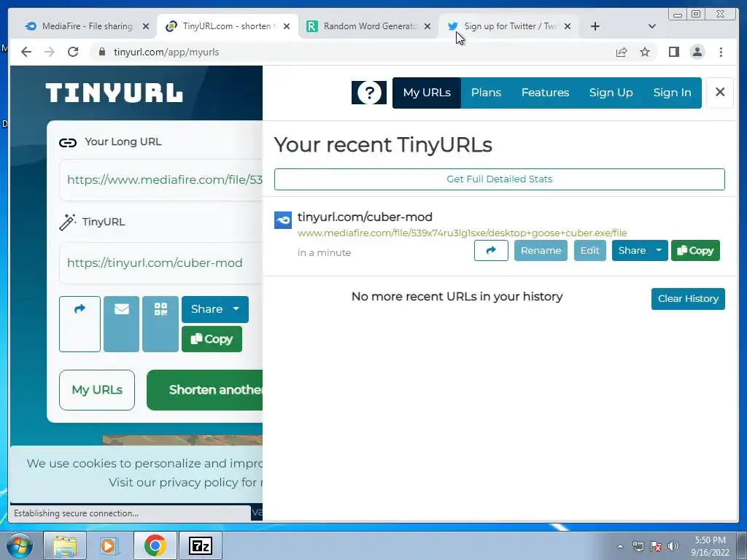Viewport: 747px width, 560px height.
Task: Go to the Sign Up page
Action: click(611, 93)
